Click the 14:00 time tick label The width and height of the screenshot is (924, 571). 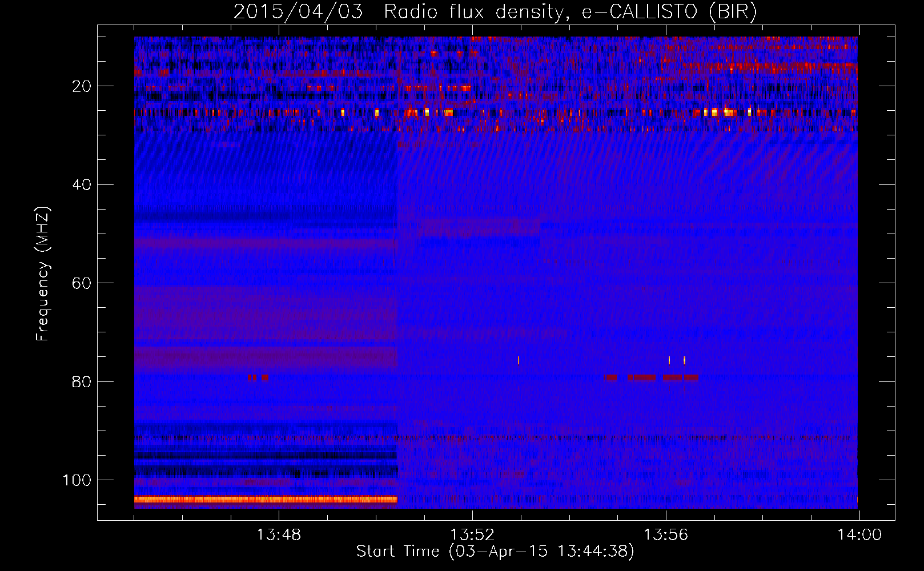[859, 535]
